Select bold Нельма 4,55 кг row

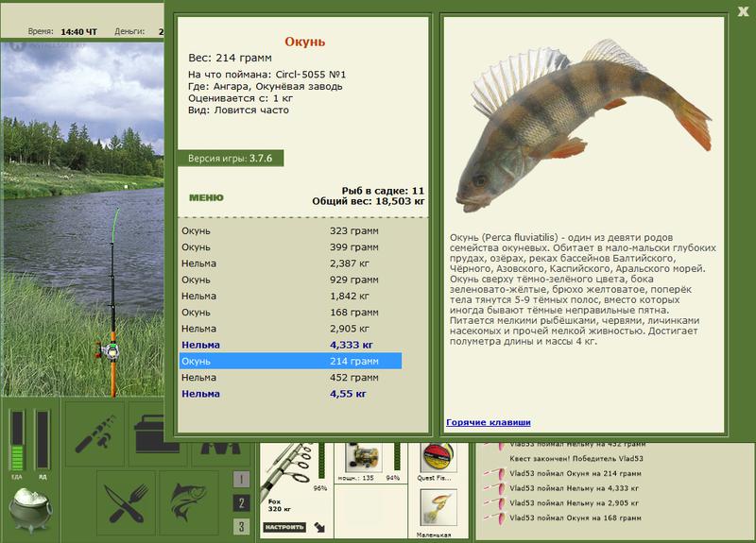[x=290, y=394]
